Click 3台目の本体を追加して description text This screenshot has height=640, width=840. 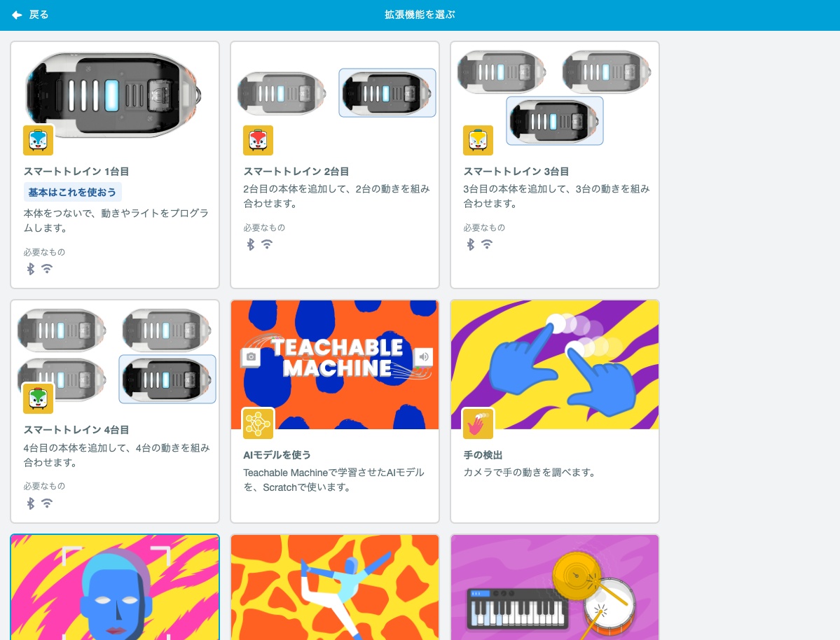pos(556,196)
